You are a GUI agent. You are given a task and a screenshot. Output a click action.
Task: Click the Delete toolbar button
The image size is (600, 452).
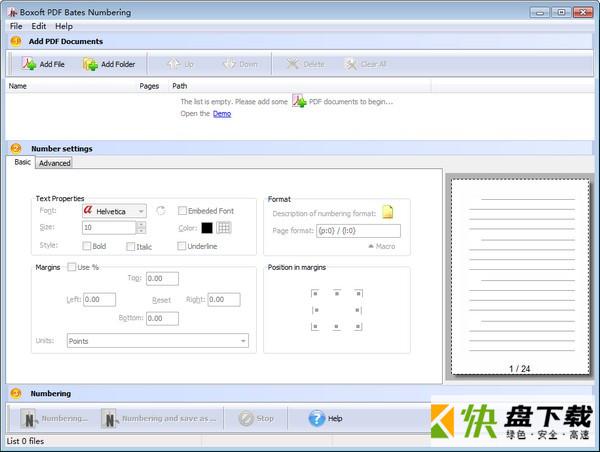tap(305, 64)
